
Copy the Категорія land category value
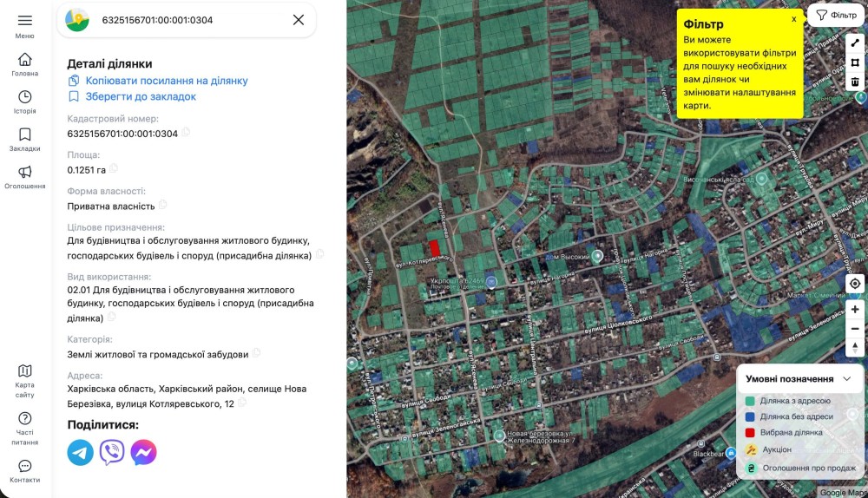pos(256,352)
